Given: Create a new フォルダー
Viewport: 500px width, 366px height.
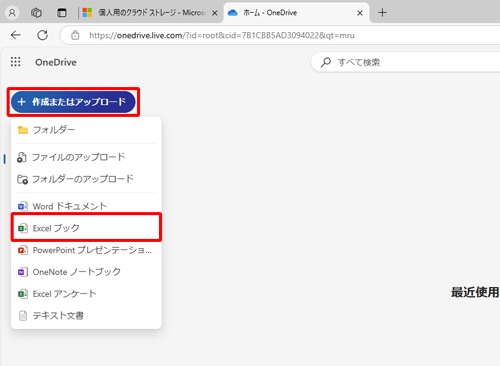Looking at the screenshot, I should (86, 130).
